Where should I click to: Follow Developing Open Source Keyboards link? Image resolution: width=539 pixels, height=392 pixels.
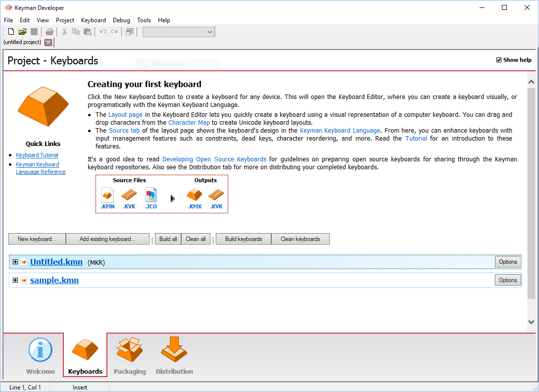click(214, 159)
